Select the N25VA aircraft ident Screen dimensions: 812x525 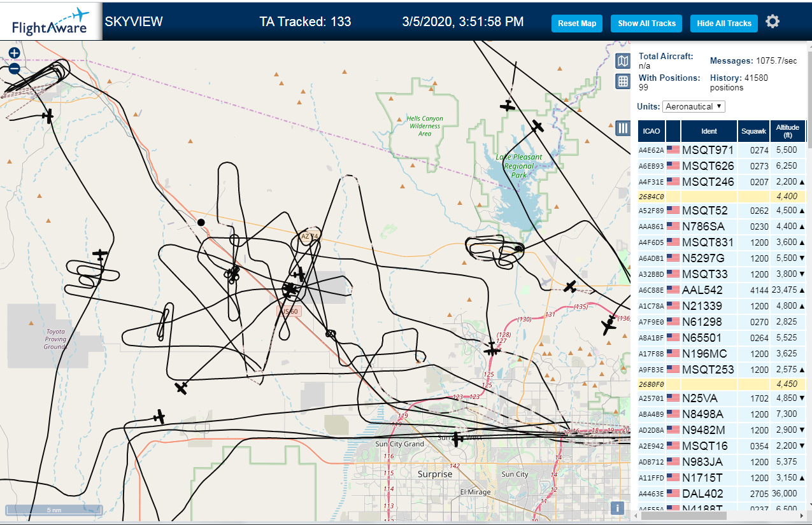click(699, 398)
